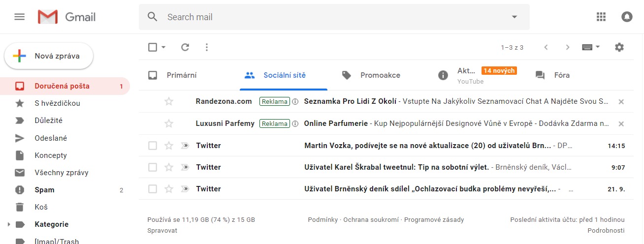Tick the checkbox for the 14:15 Twitter email
Image resolution: width=644 pixels, height=244 pixels.
point(153,146)
